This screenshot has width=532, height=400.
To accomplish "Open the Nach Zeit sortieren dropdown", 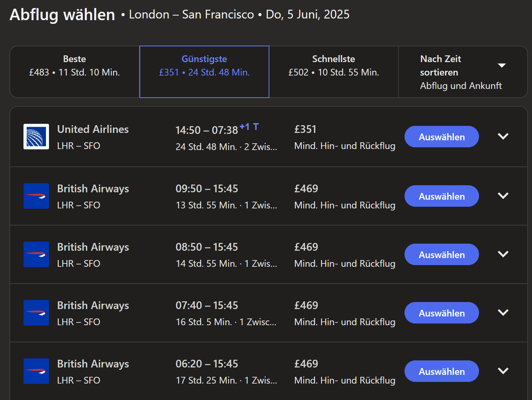I will point(463,72).
